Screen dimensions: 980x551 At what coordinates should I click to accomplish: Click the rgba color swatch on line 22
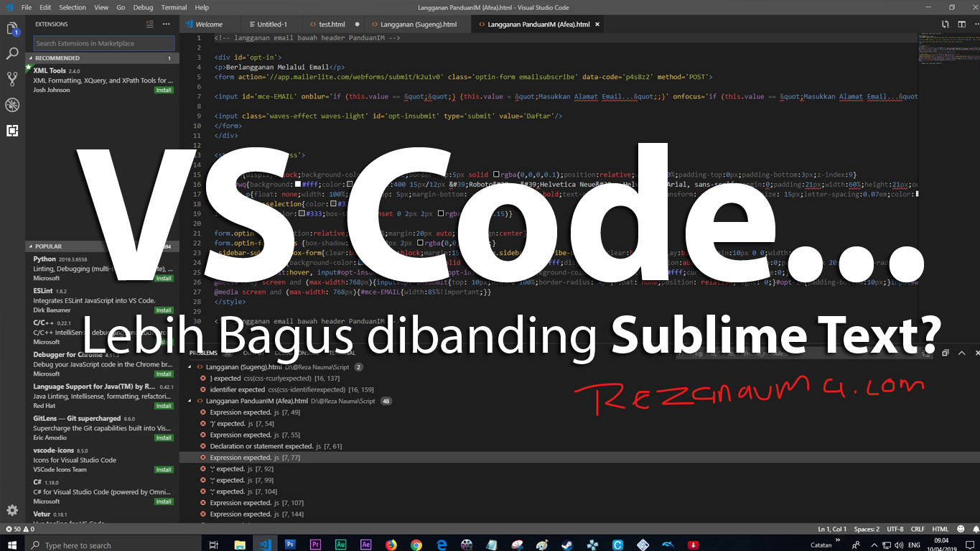[420, 243]
